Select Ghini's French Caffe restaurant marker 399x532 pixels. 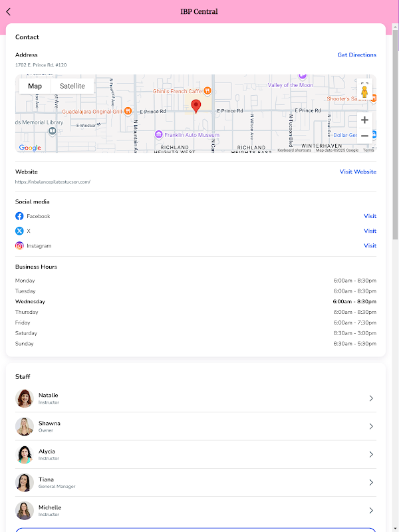tap(207, 91)
